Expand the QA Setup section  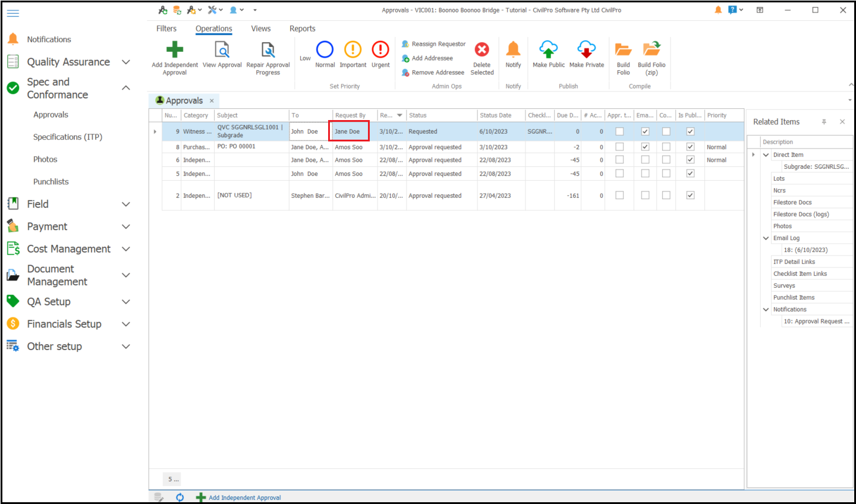click(x=125, y=302)
